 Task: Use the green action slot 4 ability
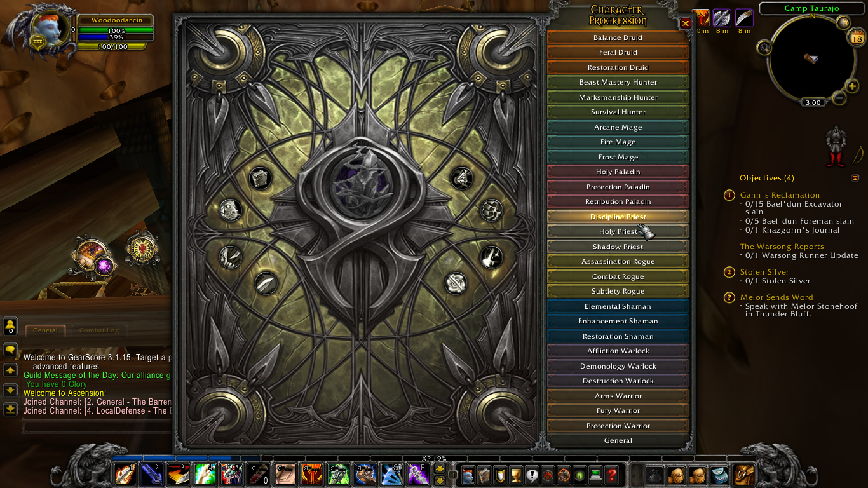(205, 475)
